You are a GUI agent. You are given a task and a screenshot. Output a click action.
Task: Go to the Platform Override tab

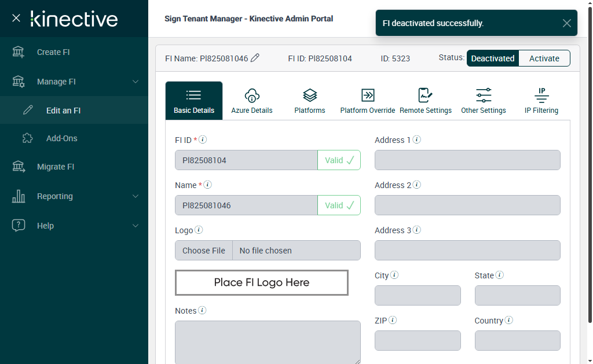[368, 101]
